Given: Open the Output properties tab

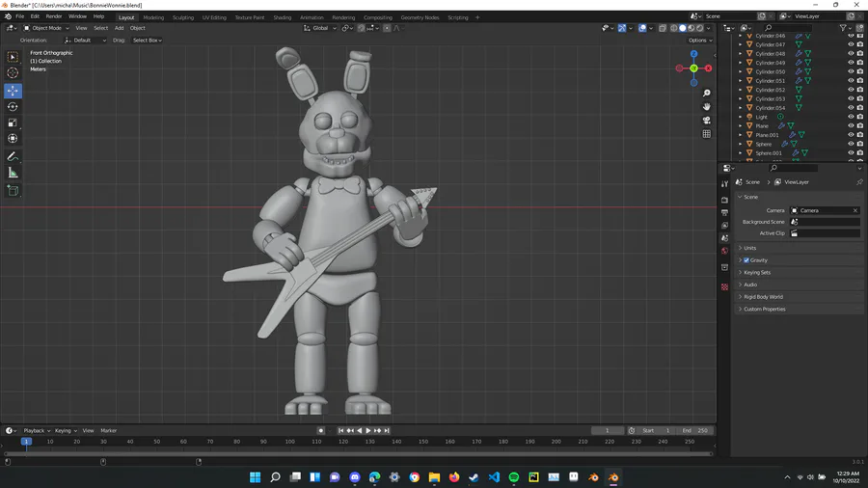Looking at the screenshot, I should (x=724, y=212).
